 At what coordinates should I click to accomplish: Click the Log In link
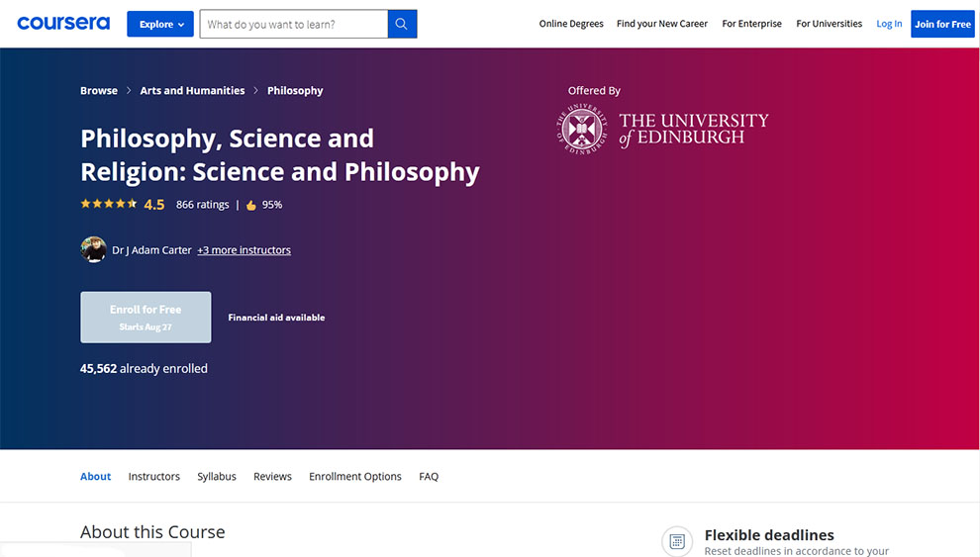889,24
